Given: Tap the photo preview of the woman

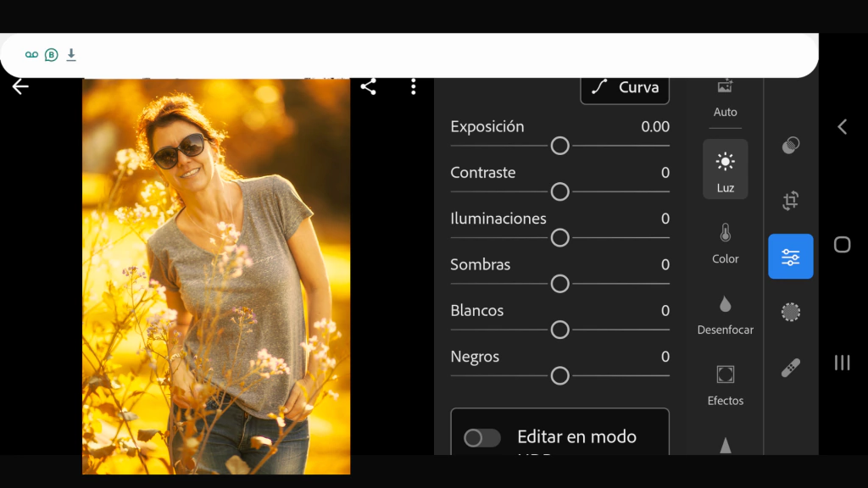Looking at the screenshot, I should pos(216,275).
